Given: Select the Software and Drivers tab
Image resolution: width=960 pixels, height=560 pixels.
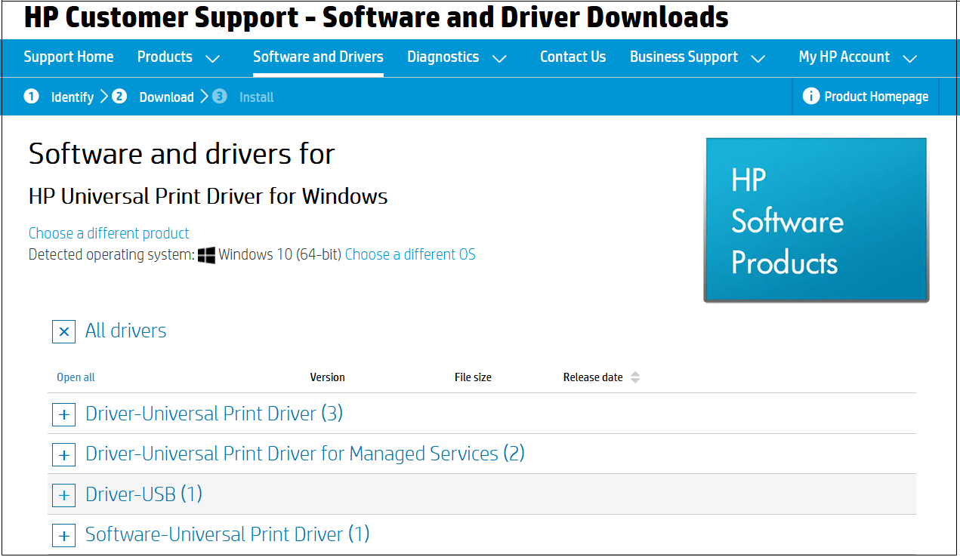Looking at the screenshot, I should pos(318,57).
